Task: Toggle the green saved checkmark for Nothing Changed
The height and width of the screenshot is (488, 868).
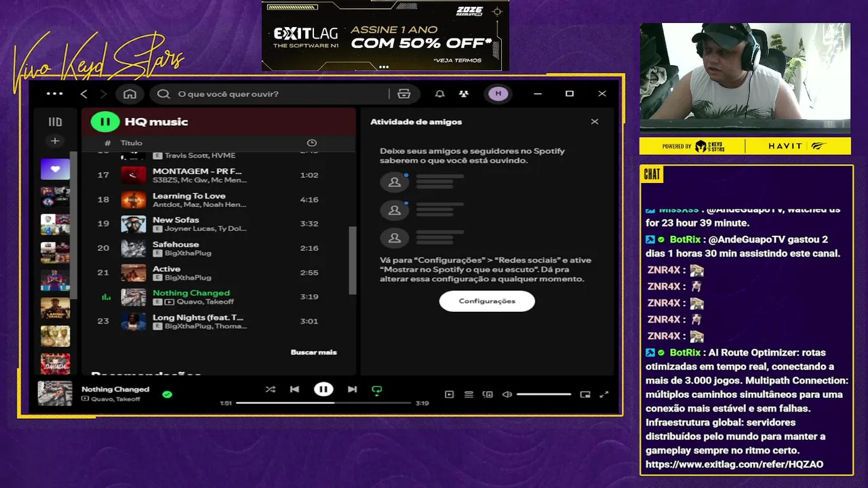Action: tap(167, 394)
